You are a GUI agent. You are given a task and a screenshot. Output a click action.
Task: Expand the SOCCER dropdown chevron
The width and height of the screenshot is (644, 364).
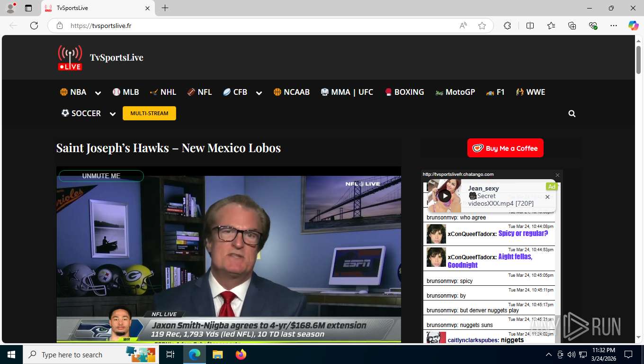[x=113, y=114]
